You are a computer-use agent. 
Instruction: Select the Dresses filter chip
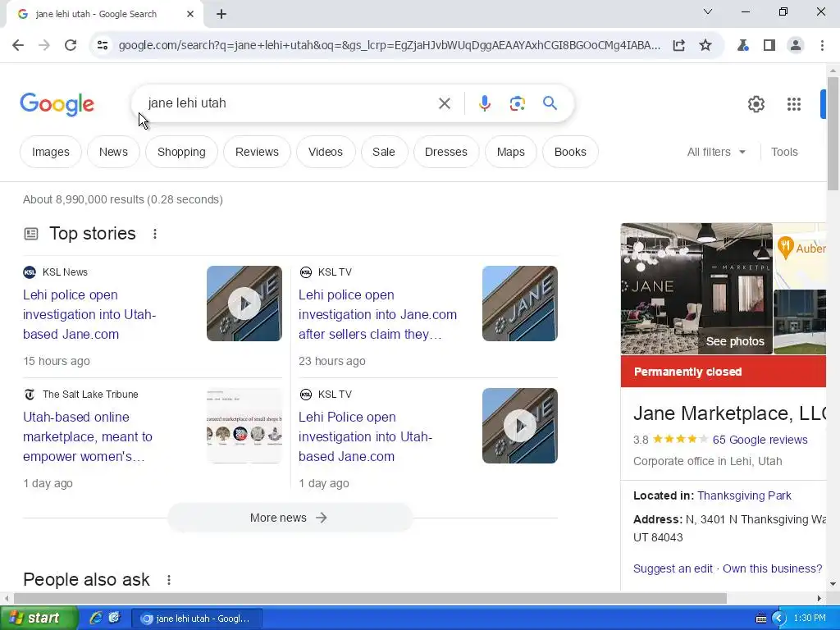445,152
